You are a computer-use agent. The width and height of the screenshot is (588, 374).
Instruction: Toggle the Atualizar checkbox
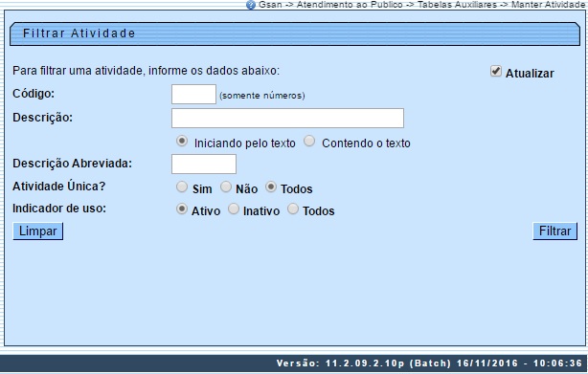pos(496,71)
